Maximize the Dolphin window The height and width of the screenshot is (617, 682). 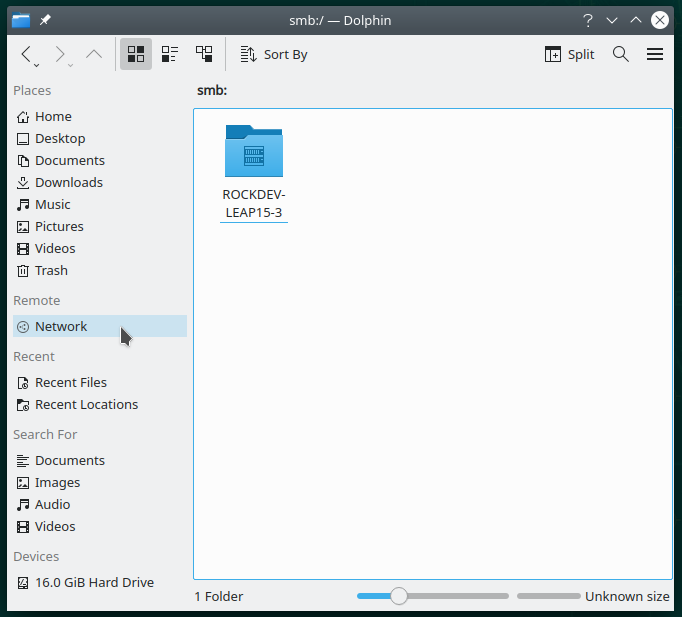636,20
